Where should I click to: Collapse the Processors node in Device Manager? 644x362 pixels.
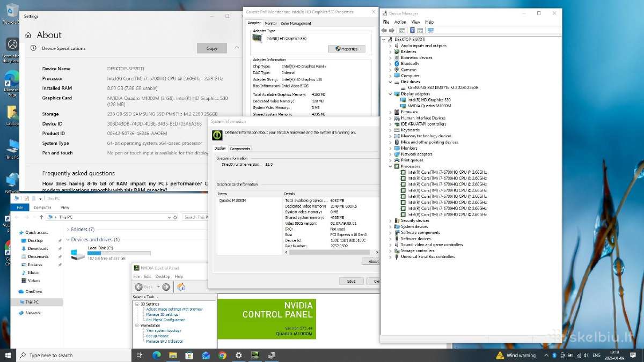coord(391,166)
